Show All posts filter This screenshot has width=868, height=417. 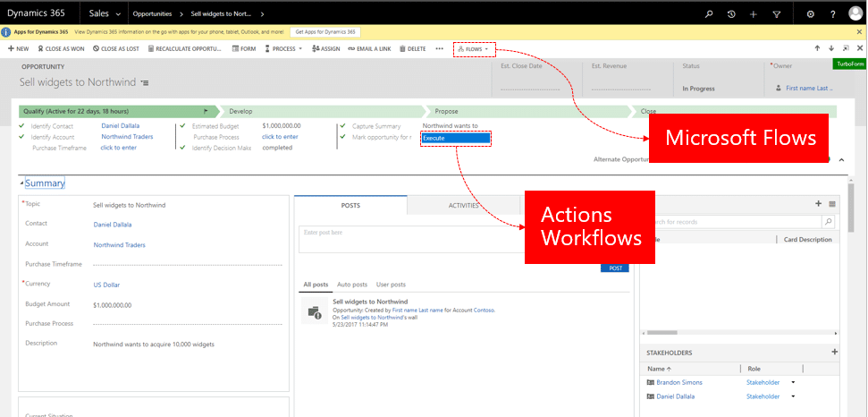316,285
